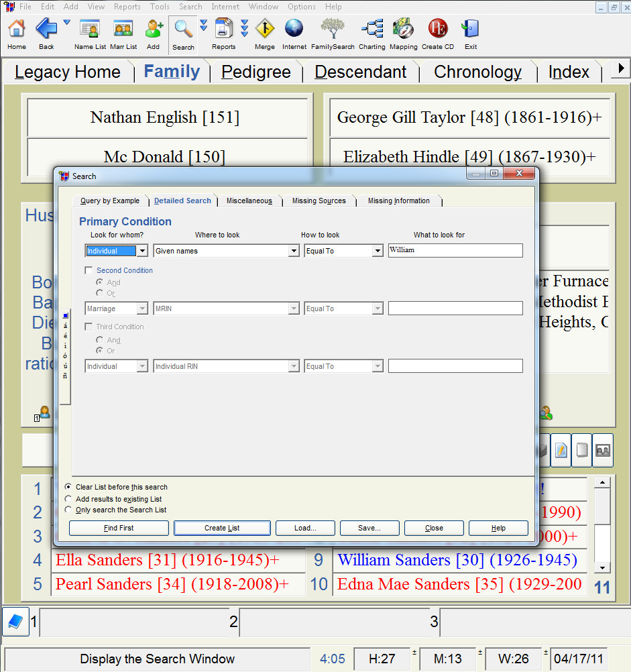This screenshot has width=631, height=672.
Task: Click the blue book bookmark icon
Action: (15, 622)
